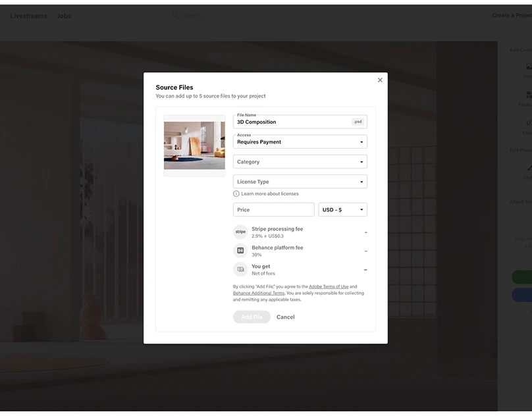Click the Stripe logo icon

point(240,232)
